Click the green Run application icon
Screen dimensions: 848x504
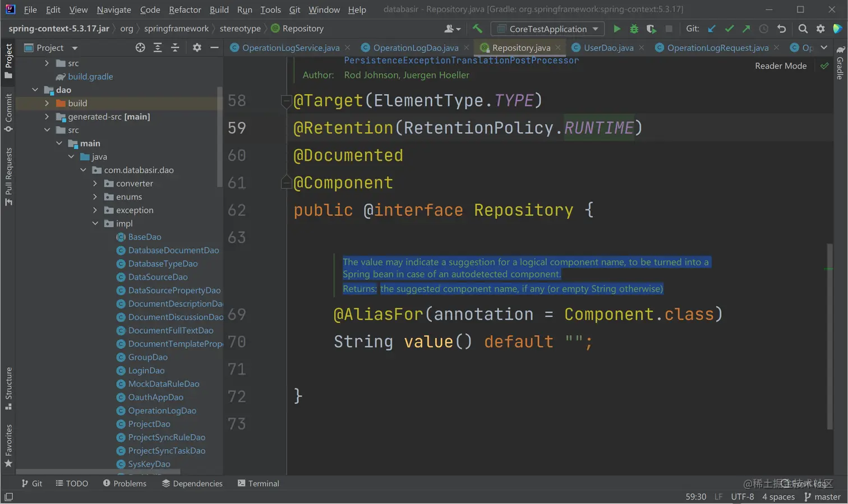coord(616,29)
